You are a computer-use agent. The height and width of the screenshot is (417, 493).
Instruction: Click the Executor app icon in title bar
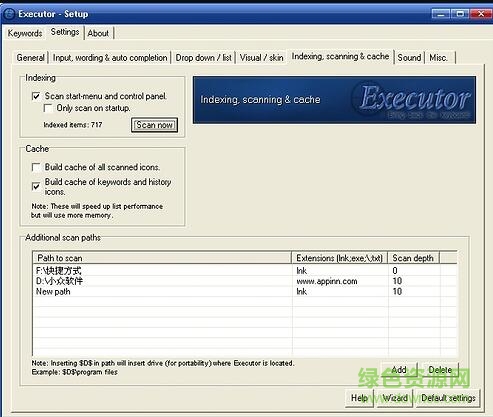coord(9,14)
